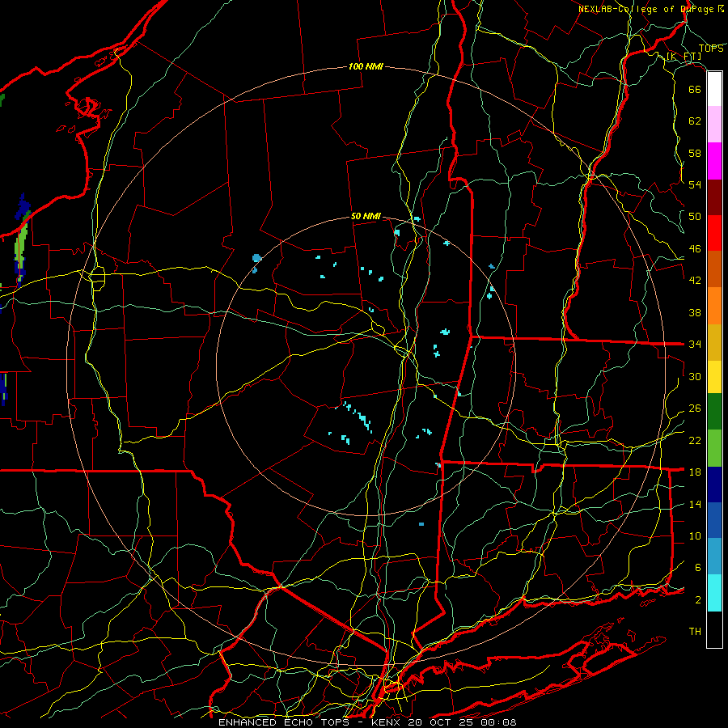Click the dark green legend swatch
The image size is (728, 728).
point(714,412)
